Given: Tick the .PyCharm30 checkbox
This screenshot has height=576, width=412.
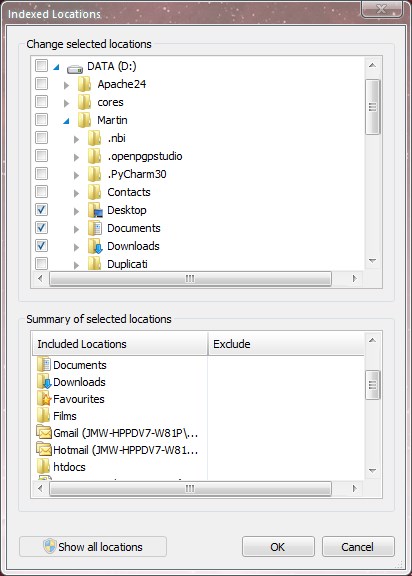Looking at the screenshot, I should (x=41, y=173).
